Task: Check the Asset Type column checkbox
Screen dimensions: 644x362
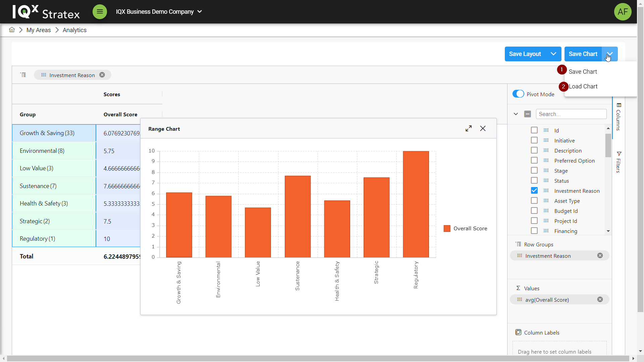Action: [x=534, y=200]
